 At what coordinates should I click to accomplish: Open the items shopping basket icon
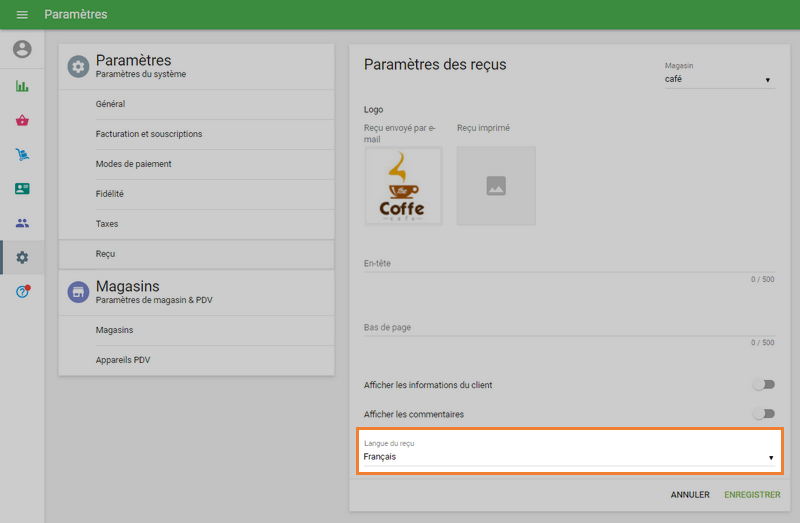tap(22, 120)
